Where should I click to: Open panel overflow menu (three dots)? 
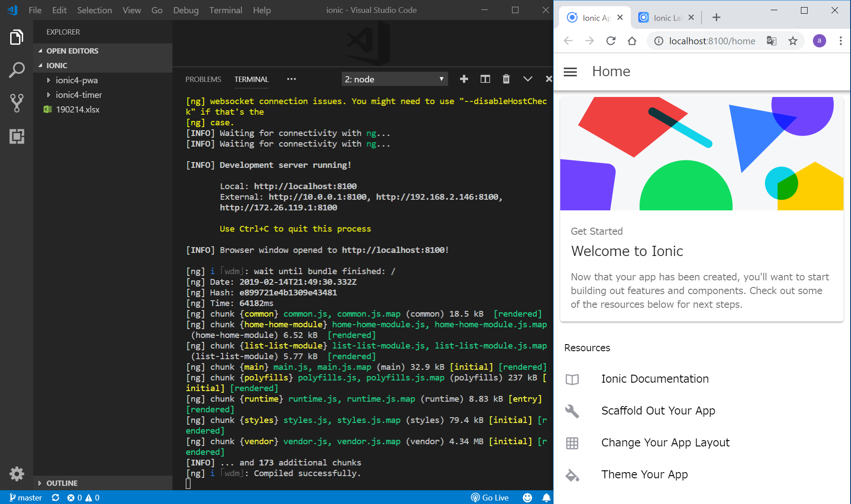[x=291, y=79]
